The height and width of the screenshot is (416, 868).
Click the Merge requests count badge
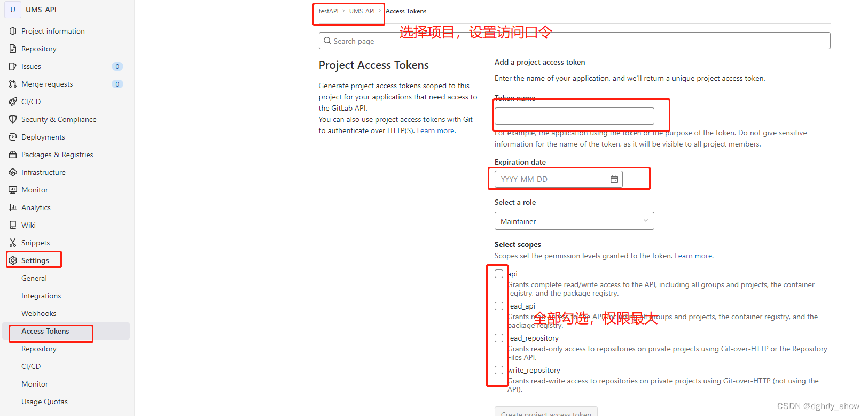118,84
